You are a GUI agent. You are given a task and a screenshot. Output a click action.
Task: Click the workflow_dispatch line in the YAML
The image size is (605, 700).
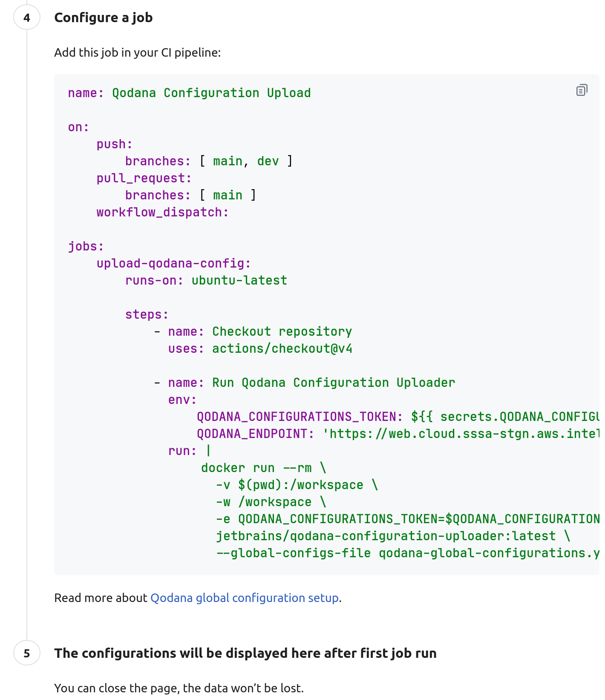(x=162, y=212)
